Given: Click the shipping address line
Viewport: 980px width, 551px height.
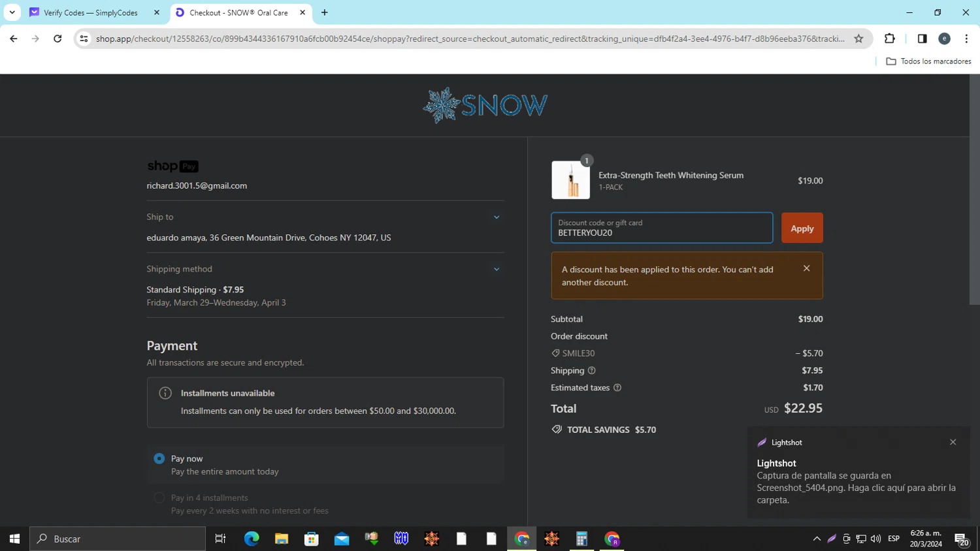Looking at the screenshot, I should point(269,238).
